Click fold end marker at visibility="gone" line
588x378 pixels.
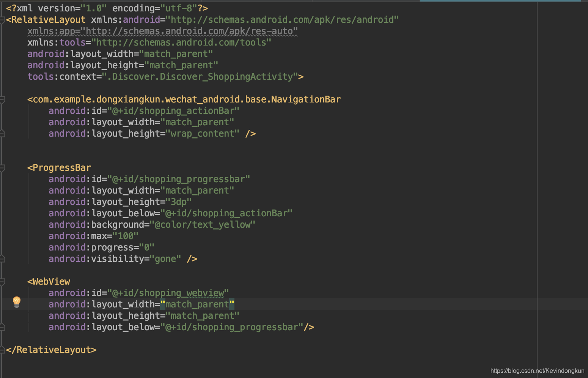(2, 259)
